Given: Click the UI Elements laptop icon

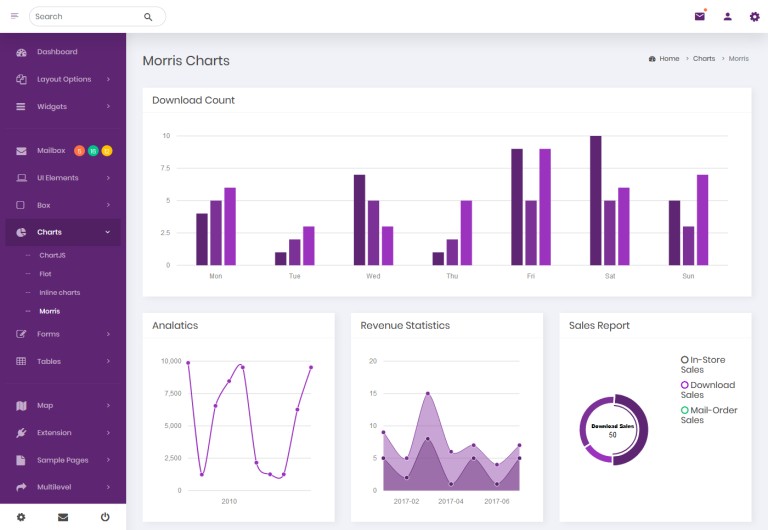Looking at the screenshot, I should (21, 178).
